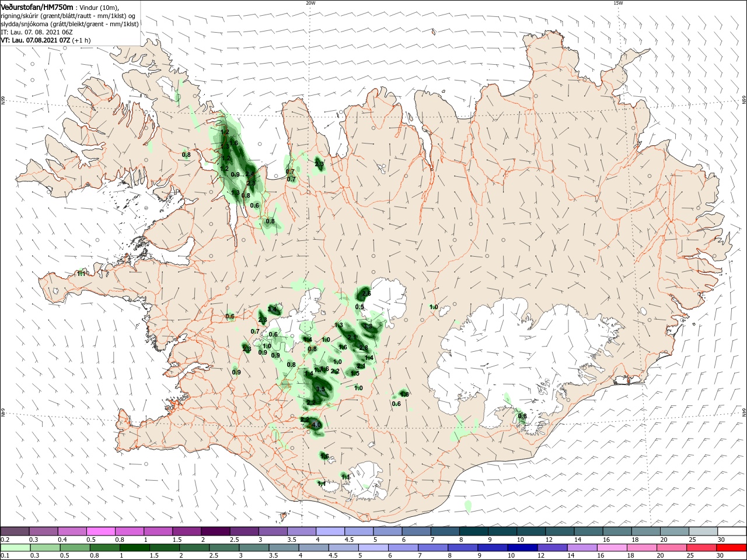Click the lower legend swatch labeled 0.1
Screen dimensions: 747x560
pos(15,548)
